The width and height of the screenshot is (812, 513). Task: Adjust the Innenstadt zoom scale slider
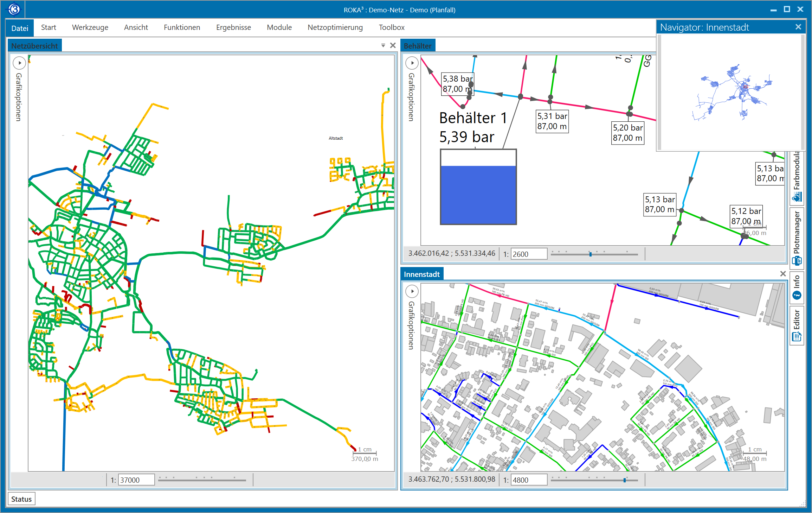(x=624, y=480)
